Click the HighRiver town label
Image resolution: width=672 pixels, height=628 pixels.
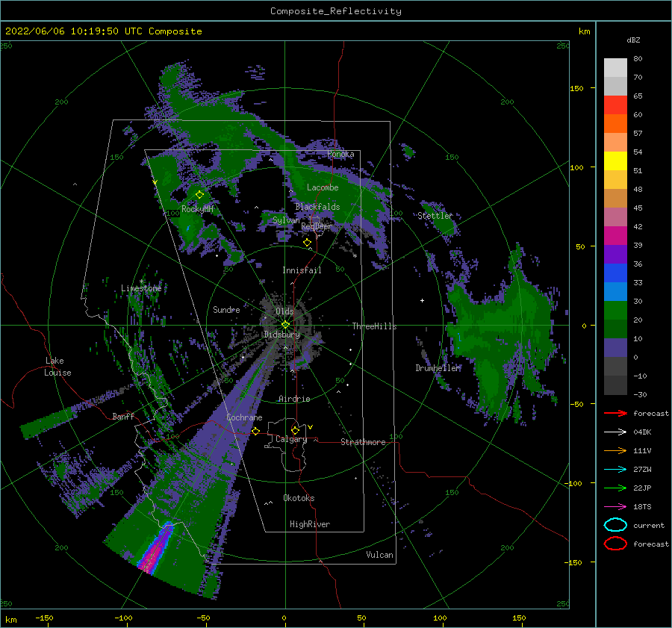pos(309,524)
